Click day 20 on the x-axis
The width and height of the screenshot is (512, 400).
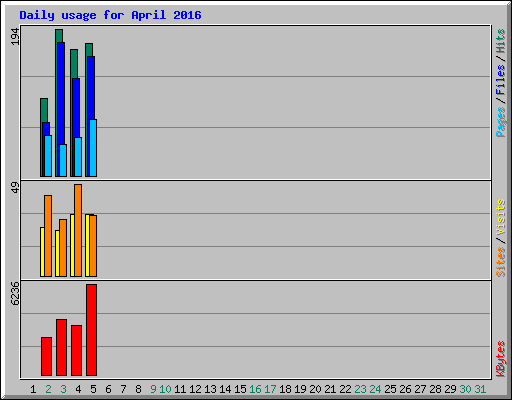tap(315, 389)
